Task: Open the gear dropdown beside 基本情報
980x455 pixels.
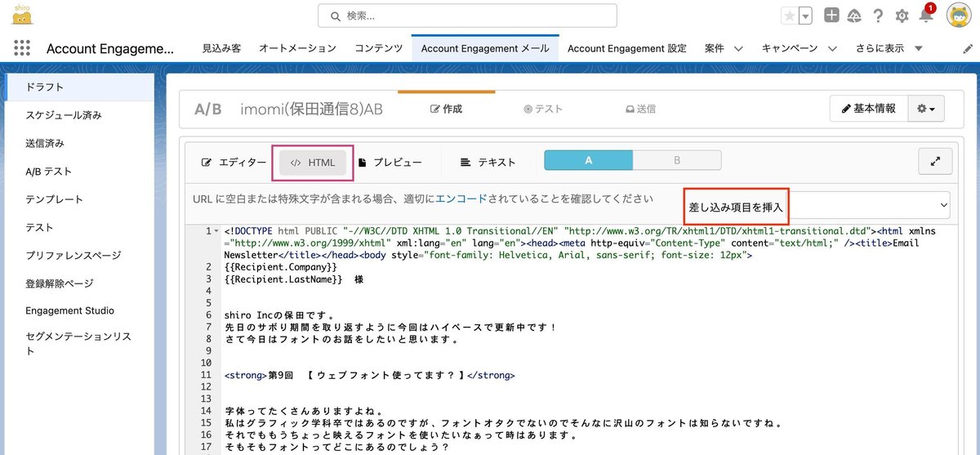Action: [926, 108]
